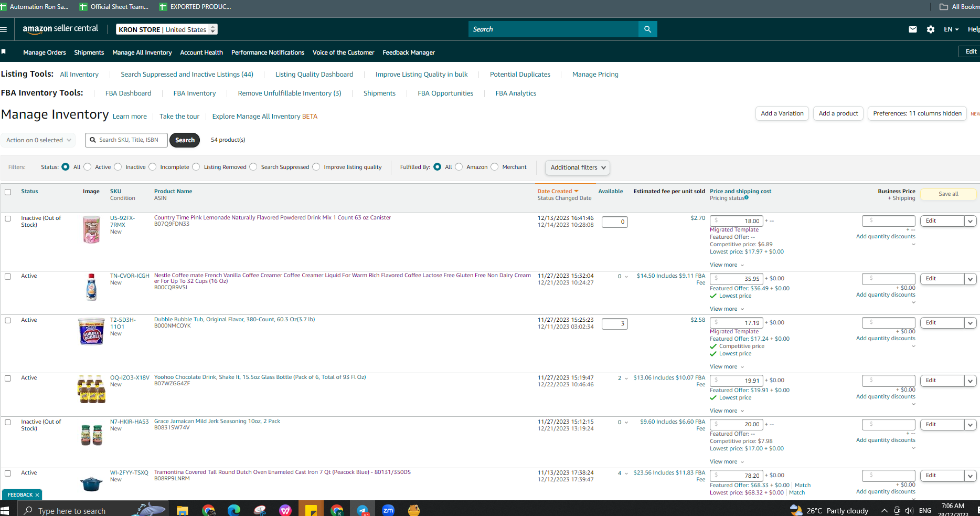The height and width of the screenshot is (516, 980).
Task: Open the settings gear icon
Action: point(931,29)
